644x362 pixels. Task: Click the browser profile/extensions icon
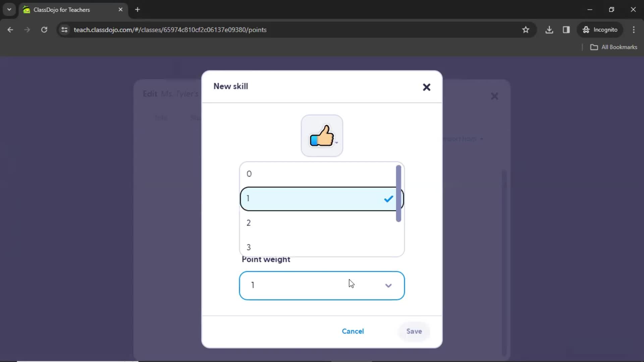point(567,29)
